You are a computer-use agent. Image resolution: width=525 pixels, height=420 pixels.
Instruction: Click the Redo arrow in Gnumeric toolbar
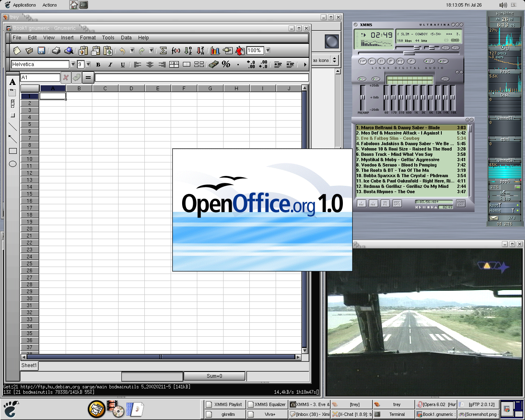142,50
